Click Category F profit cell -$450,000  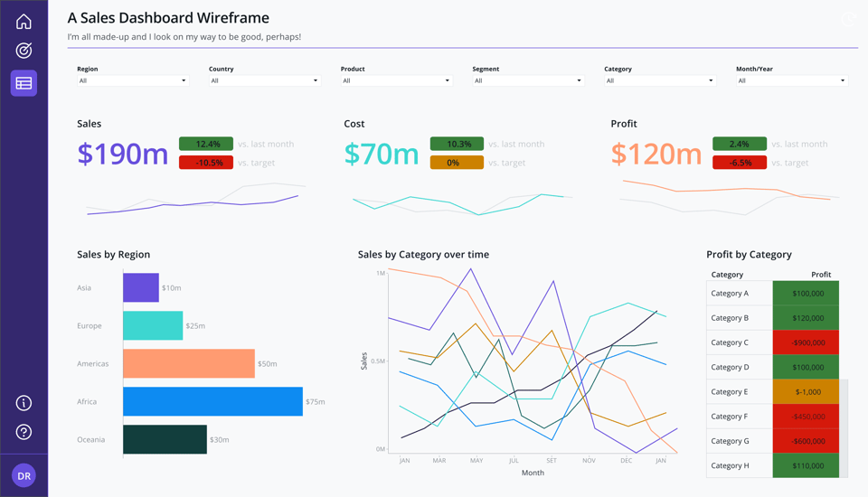click(x=806, y=417)
